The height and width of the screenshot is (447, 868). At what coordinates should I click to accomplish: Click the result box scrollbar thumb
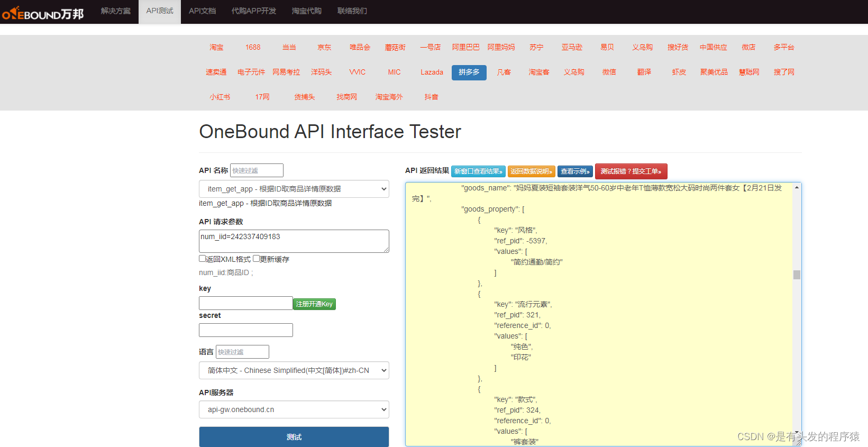tap(797, 275)
